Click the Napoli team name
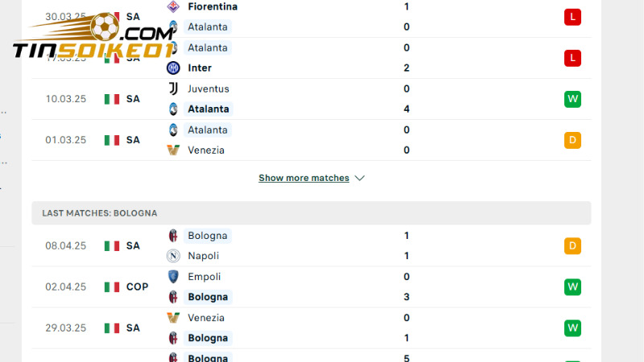 (203, 256)
